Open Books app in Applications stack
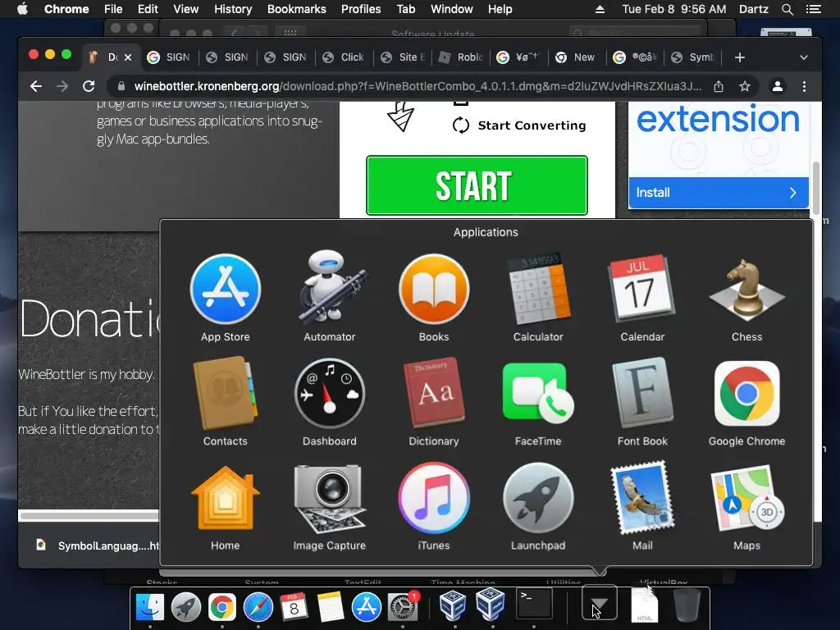Viewport: 840px width, 630px height. point(434,290)
